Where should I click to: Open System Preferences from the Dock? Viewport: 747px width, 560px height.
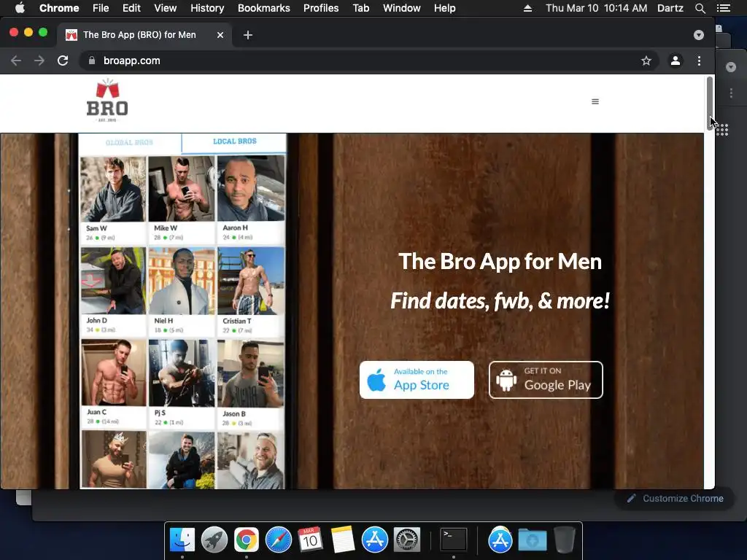(407, 540)
